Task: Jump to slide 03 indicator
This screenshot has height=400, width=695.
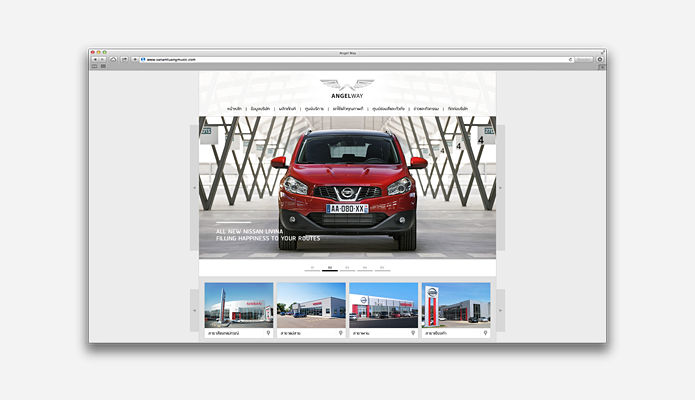Action: [x=347, y=268]
